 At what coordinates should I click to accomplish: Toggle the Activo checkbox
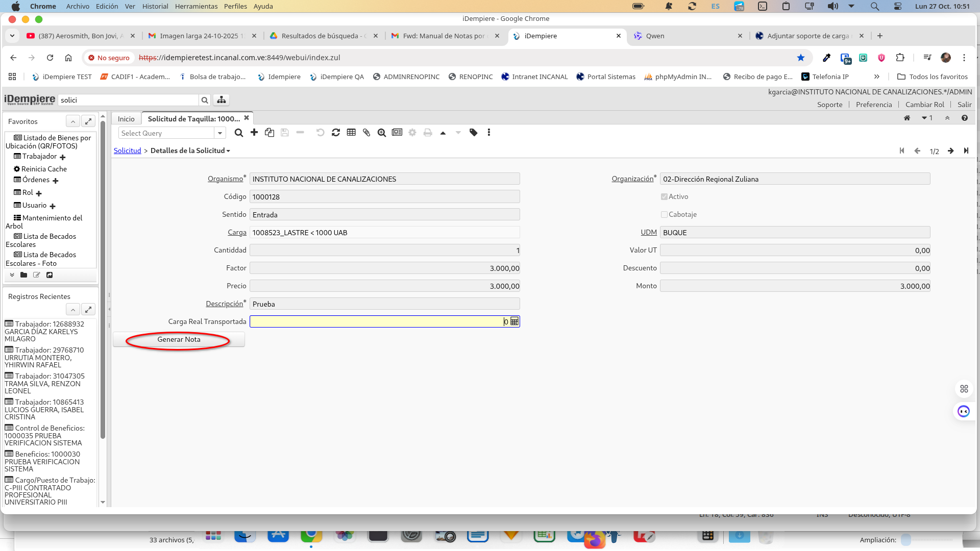(664, 197)
